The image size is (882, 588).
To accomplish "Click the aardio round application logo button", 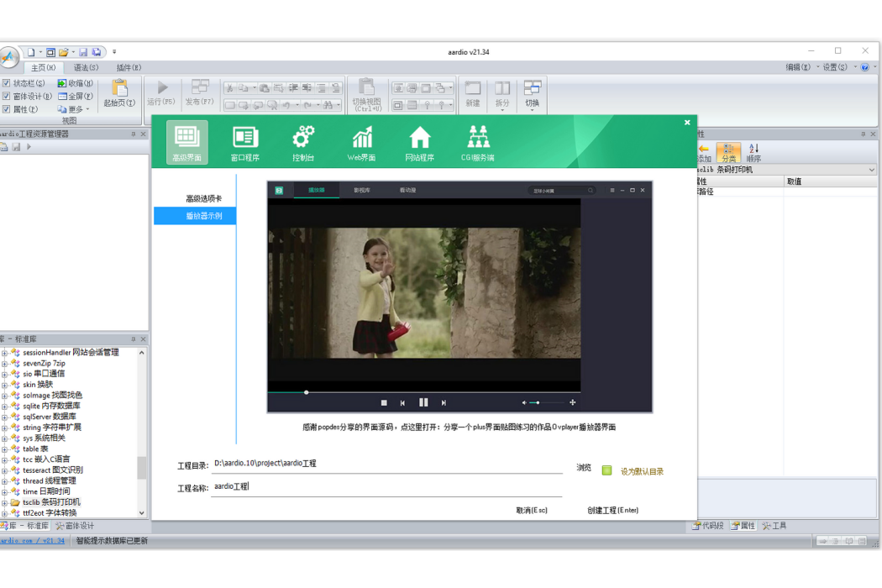I will click(x=9, y=57).
